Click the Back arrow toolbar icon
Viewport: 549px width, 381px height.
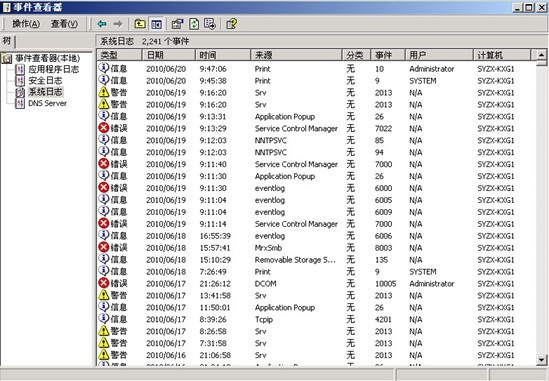coord(102,24)
